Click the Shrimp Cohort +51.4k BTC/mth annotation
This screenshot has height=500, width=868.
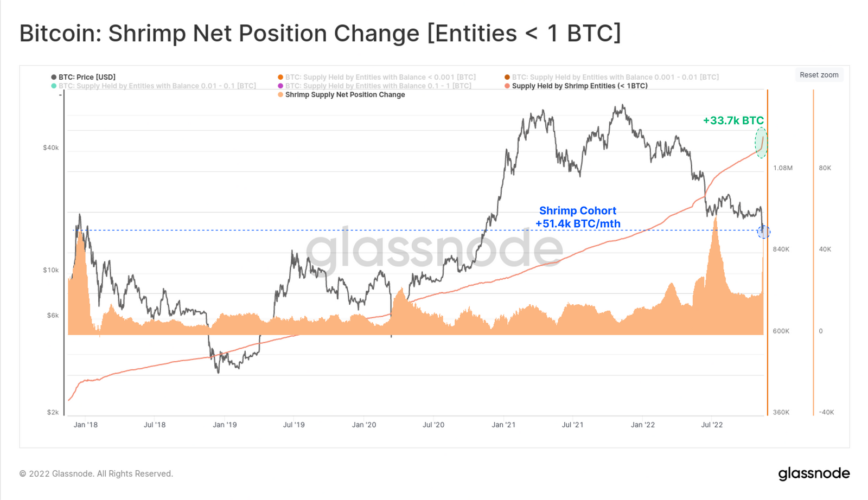click(x=578, y=217)
